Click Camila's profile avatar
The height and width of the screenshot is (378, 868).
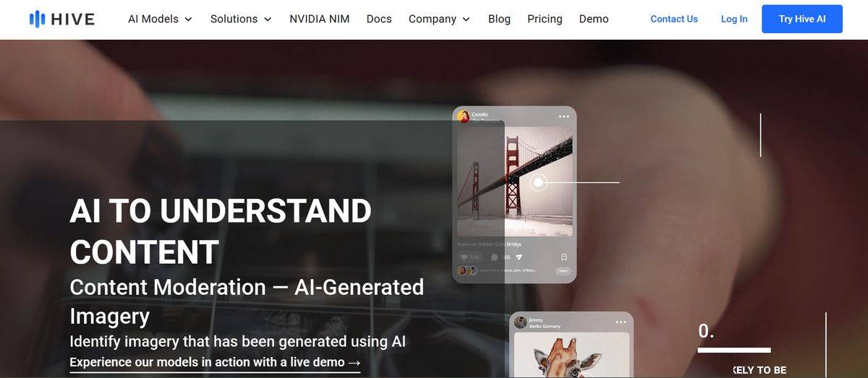[464, 116]
